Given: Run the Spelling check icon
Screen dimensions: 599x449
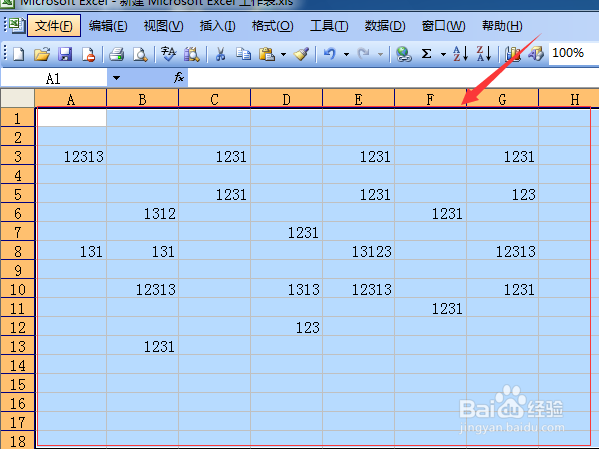Looking at the screenshot, I should click(168, 54).
